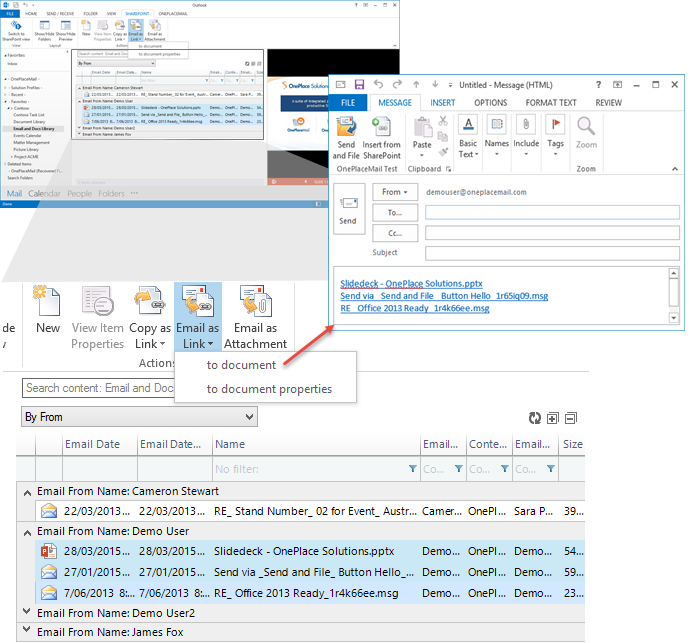Choose to document properties menu option

pyautogui.click(x=269, y=389)
